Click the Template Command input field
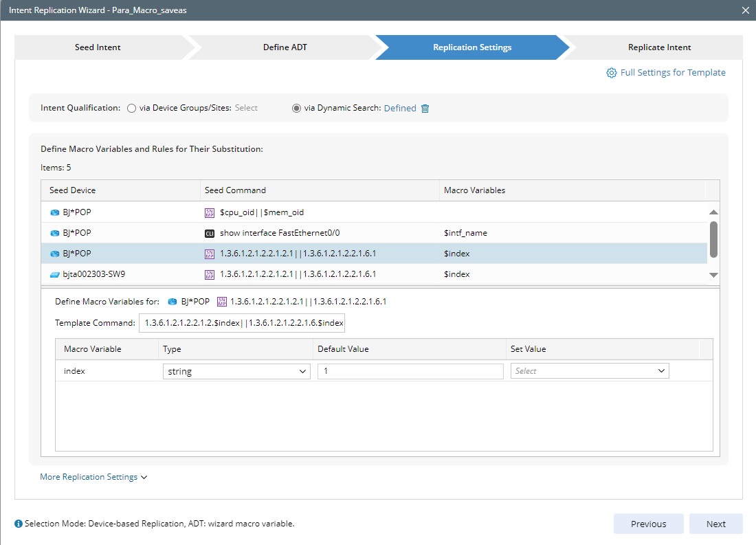Screen dimensions: 756x545 (x=242, y=323)
